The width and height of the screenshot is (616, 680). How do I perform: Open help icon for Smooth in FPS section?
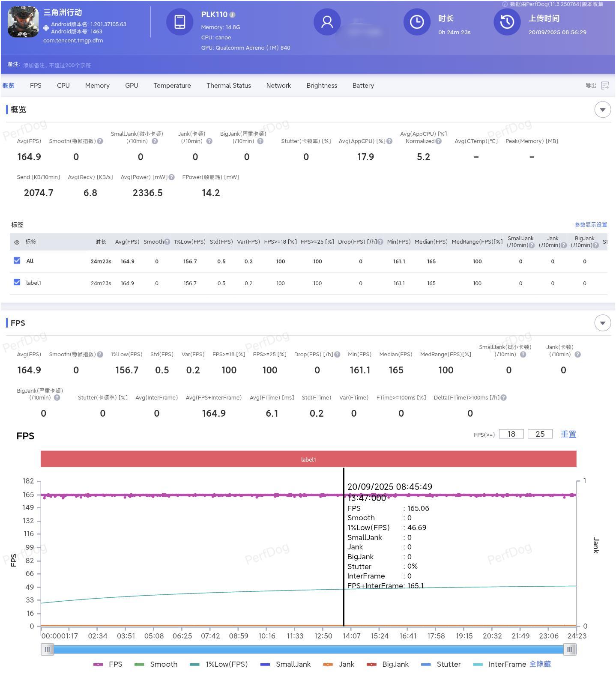[x=100, y=355]
